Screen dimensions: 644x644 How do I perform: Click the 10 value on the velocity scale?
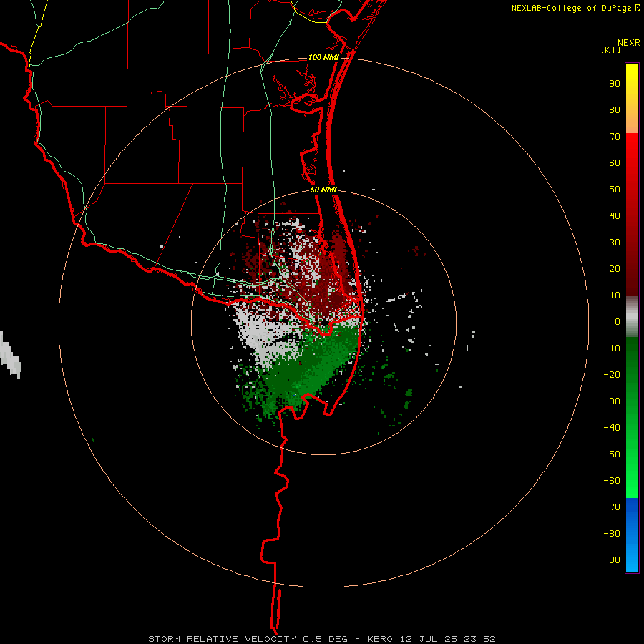(x=615, y=296)
